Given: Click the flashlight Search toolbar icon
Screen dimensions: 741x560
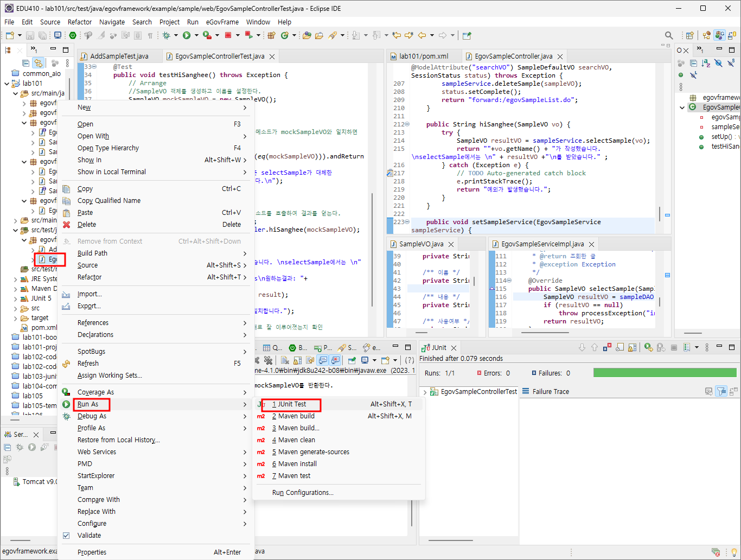Looking at the screenshot, I should 333,35.
